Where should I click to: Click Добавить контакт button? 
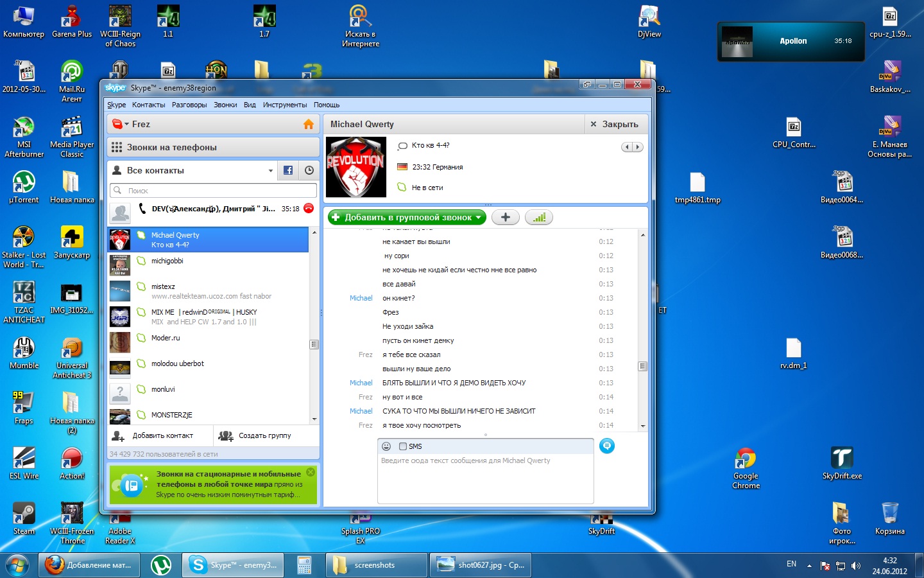154,435
